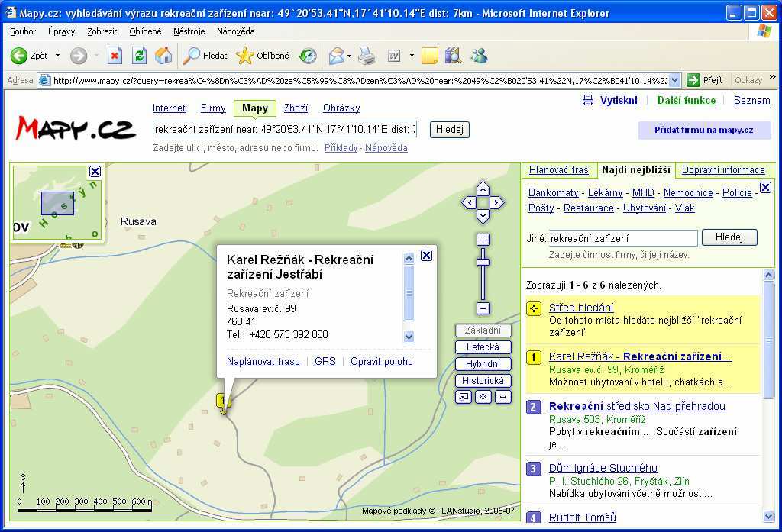Click Hledej button next to main search
This screenshot has width=782, height=532.
(449, 130)
